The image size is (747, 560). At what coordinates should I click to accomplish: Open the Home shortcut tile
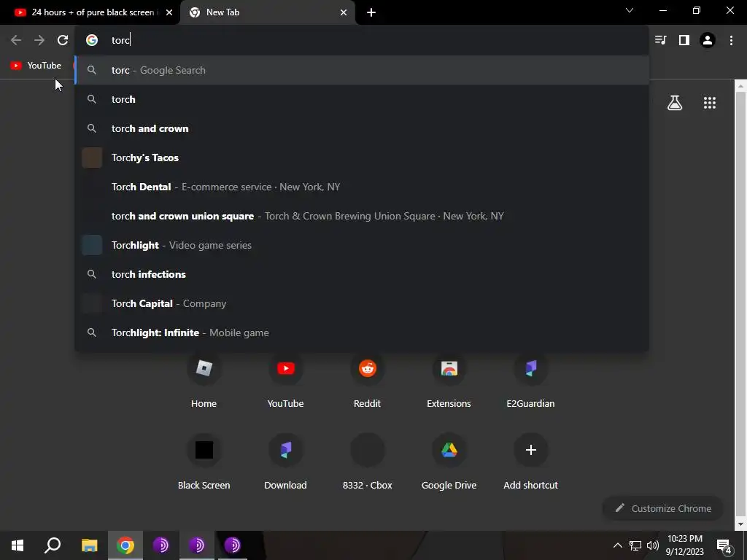[x=204, y=381]
